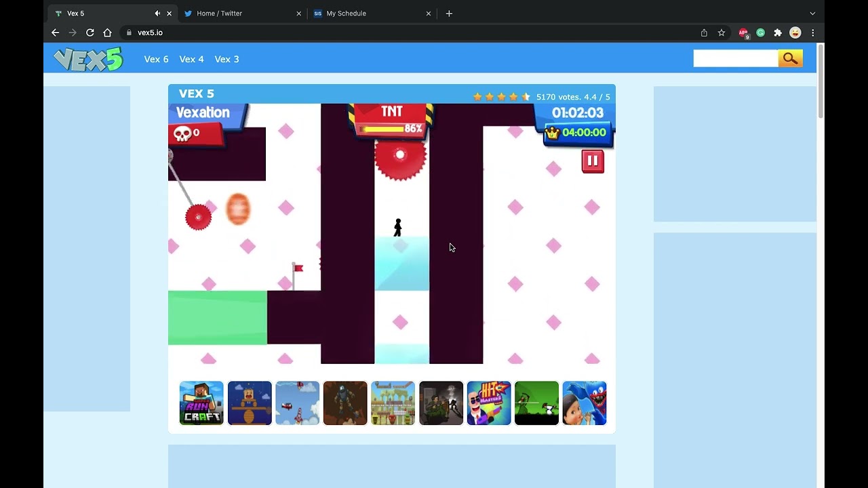Bookmark this page with the star icon

pos(722,33)
